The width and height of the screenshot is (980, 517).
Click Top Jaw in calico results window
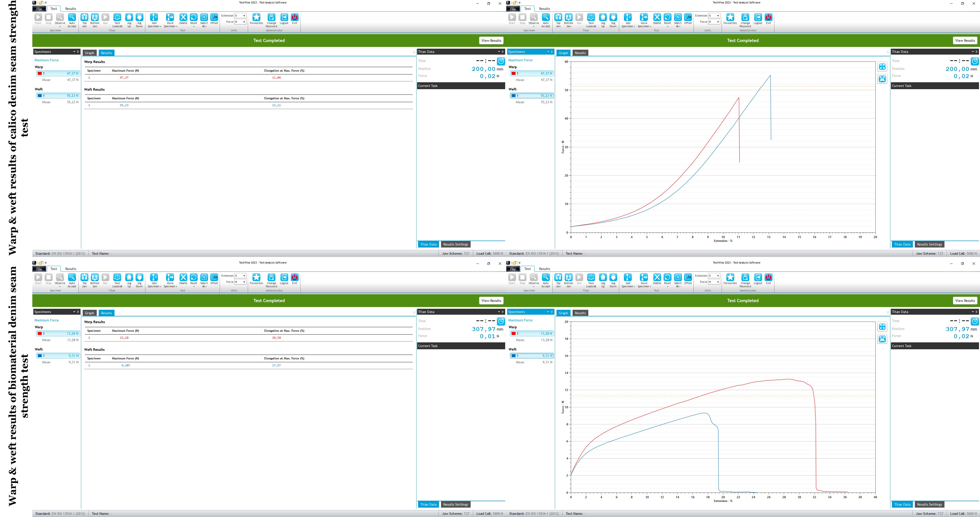84,20
